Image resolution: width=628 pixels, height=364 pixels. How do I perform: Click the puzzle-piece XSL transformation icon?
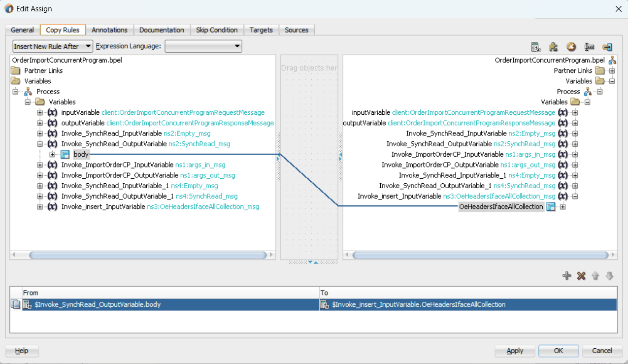click(553, 47)
